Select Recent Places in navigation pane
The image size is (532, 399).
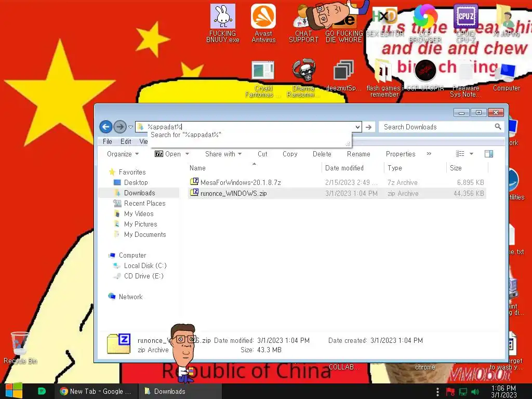click(x=144, y=204)
